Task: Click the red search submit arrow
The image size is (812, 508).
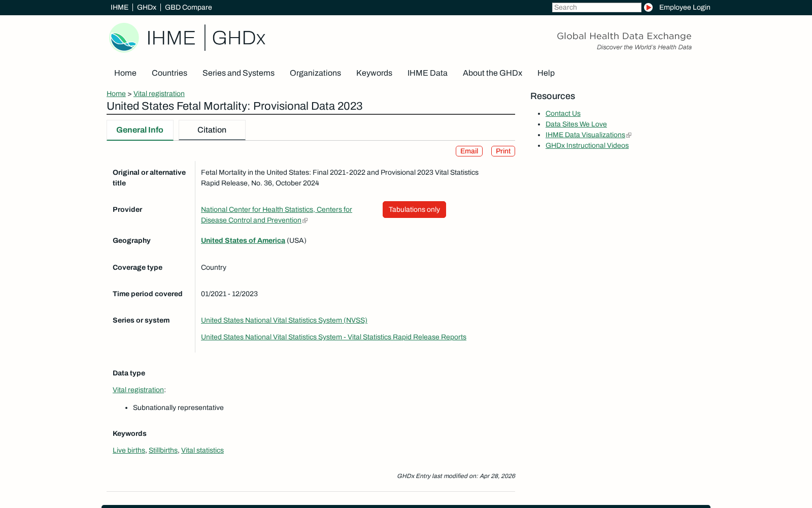Action: tap(648, 7)
